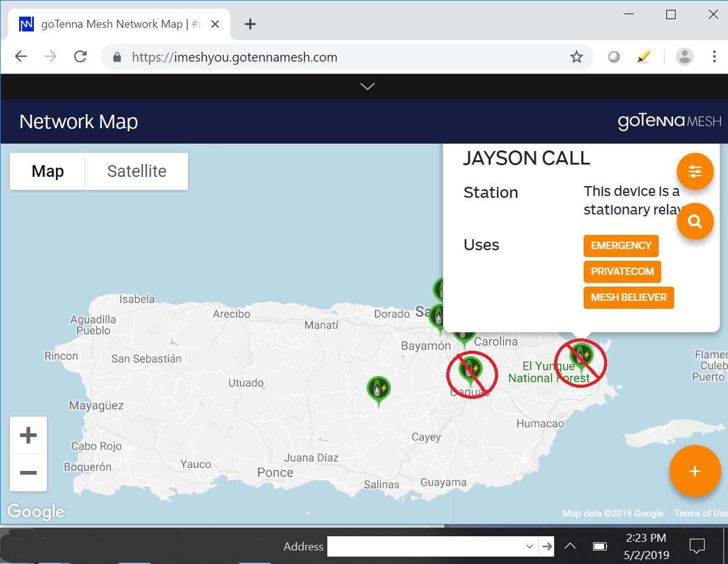Click the Mayagüez city label
Image resolution: width=728 pixels, height=564 pixels.
96,406
